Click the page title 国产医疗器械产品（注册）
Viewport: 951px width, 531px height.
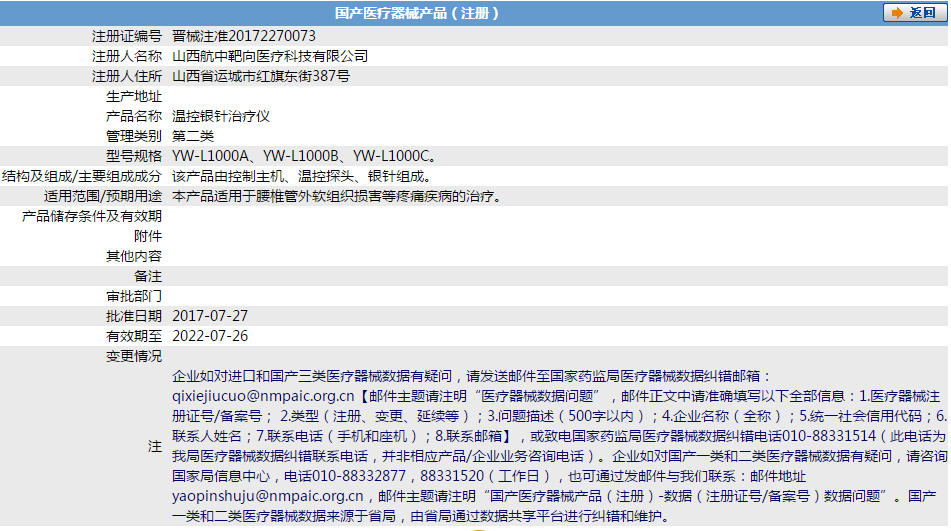tap(417, 13)
